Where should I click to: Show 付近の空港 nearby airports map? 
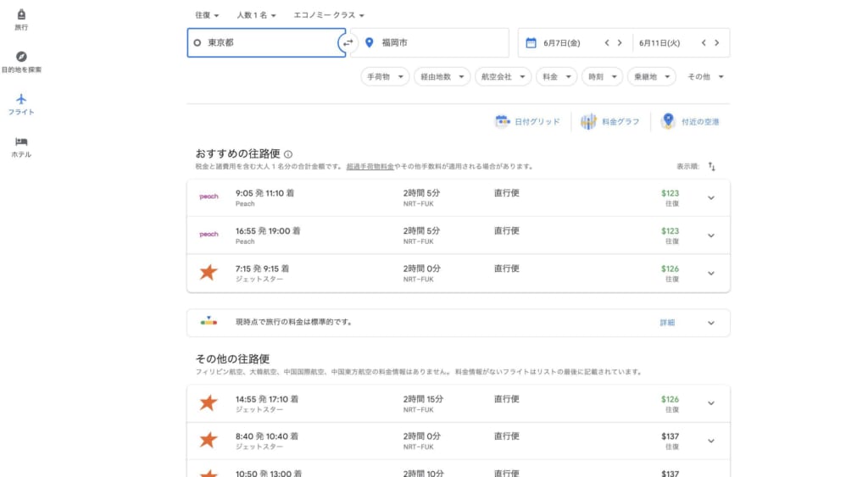tap(690, 121)
